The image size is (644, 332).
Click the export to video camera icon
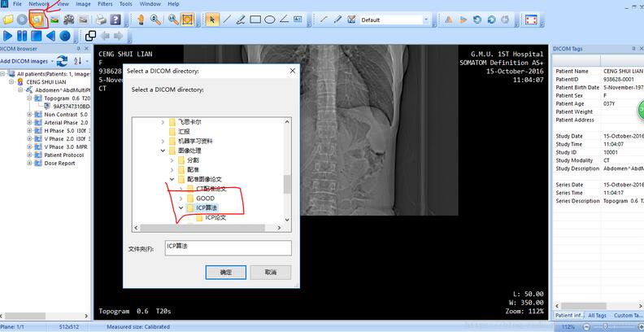[x=68, y=20]
